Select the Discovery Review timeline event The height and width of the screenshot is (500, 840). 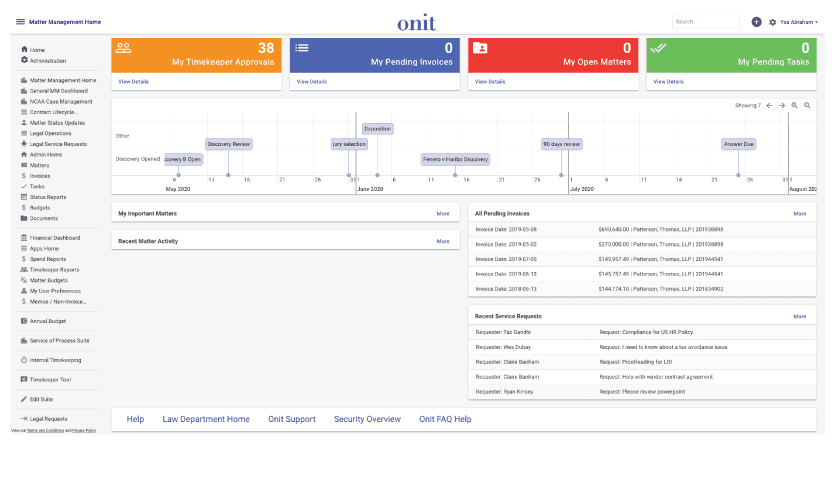tap(229, 144)
